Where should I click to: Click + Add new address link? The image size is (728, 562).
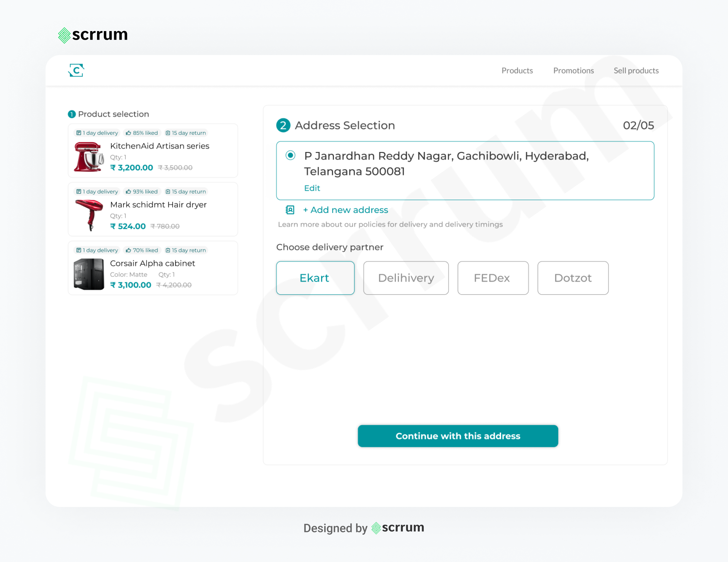click(x=345, y=210)
